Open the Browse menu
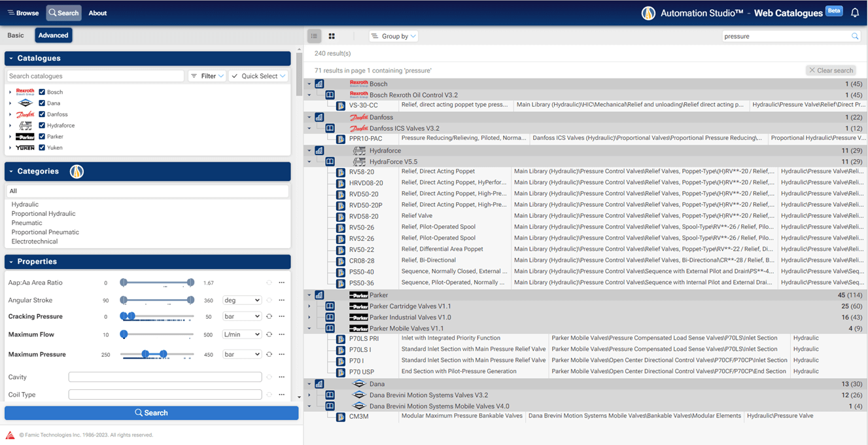Viewport: 868px width, 445px height. click(23, 12)
